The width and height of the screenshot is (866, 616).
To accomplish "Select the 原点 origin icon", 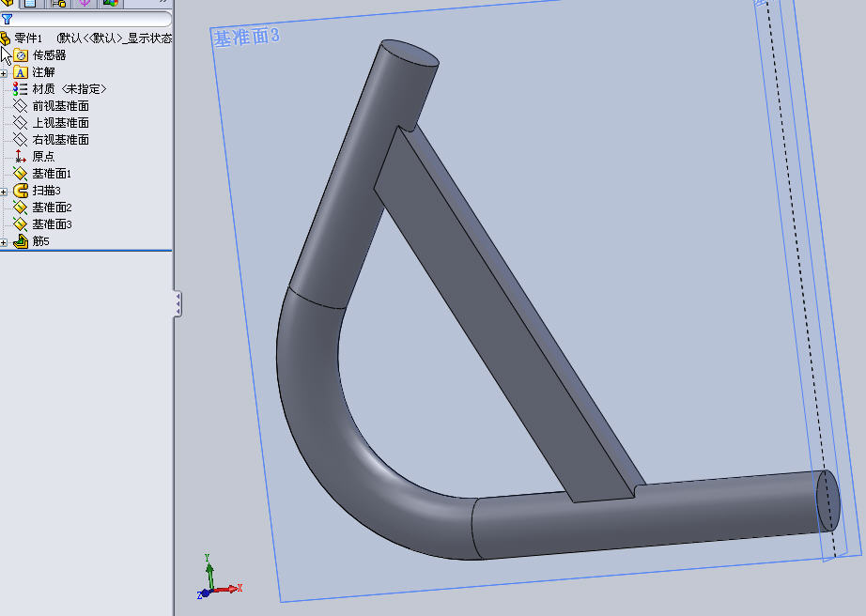I will click(21, 156).
